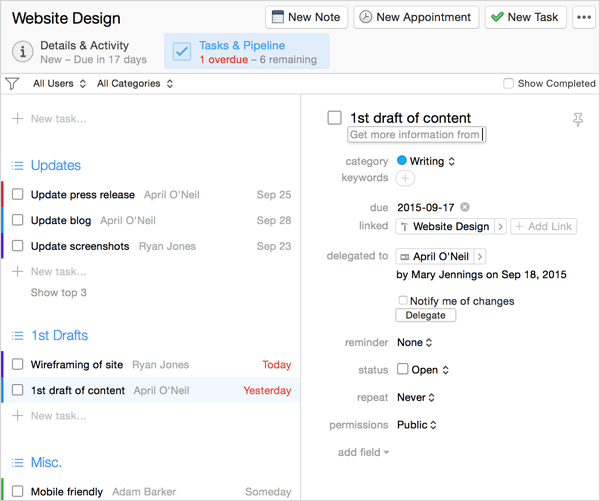
Task: Click the blue Writing category dot
Action: pyautogui.click(x=401, y=160)
